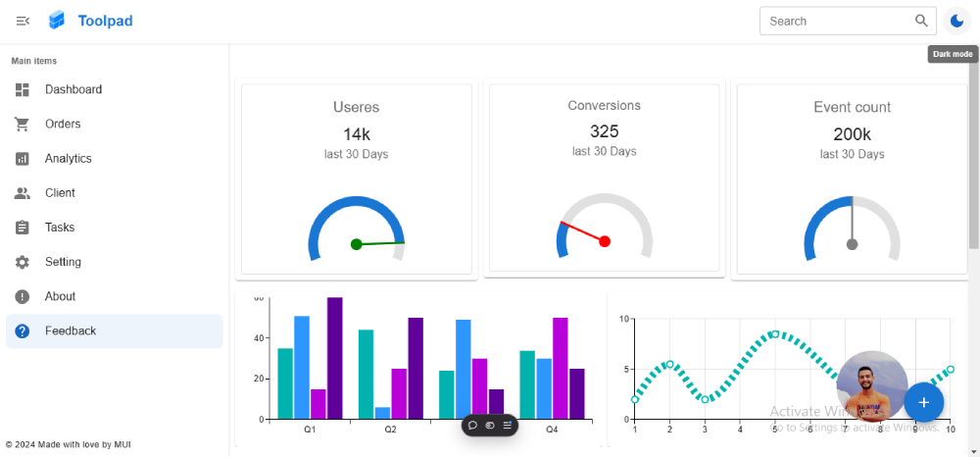Go to Analytics in the sidebar
This screenshot has width=980, height=457.
(115, 158)
